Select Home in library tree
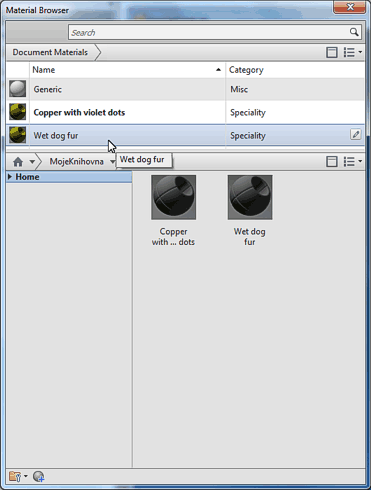Image resolution: width=371 pixels, height=490 pixels. coord(27,177)
